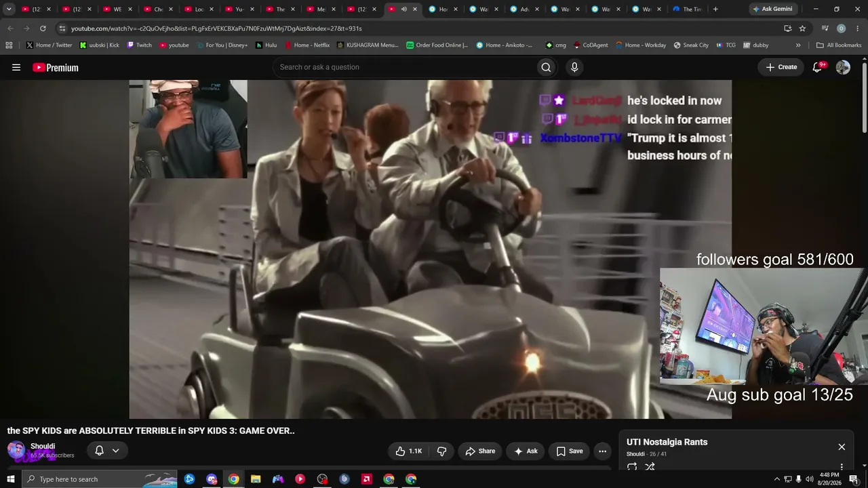Click the Ask Gemini button
The image size is (868, 488).
(772, 9)
